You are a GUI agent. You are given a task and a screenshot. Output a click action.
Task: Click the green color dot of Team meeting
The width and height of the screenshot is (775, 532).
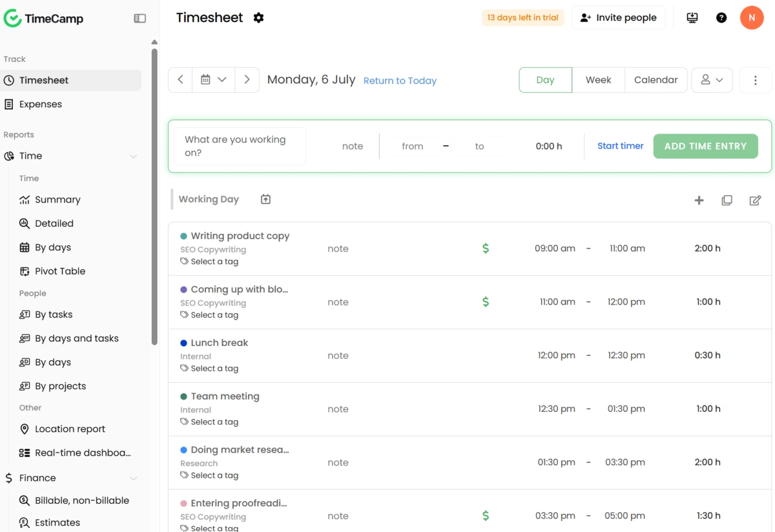pyautogui.click(x=184, y=397)
